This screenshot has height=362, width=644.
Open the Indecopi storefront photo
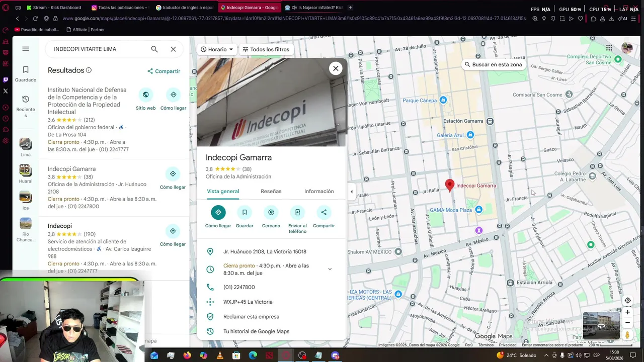[x=272, y=102]
